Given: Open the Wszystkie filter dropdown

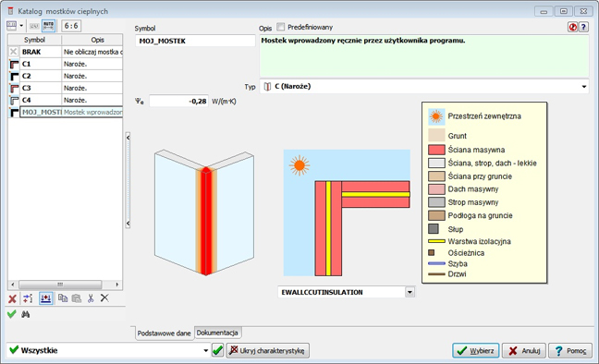Looking at the screenshot, I should click(205, 350).
